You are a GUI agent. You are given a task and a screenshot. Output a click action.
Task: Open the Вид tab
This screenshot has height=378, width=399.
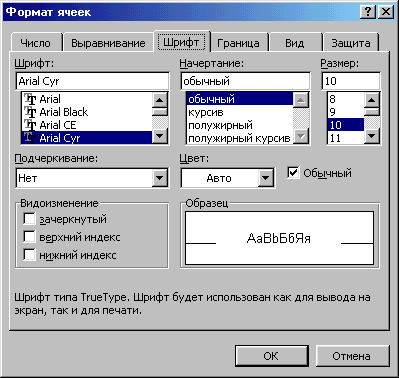(295, 43)
